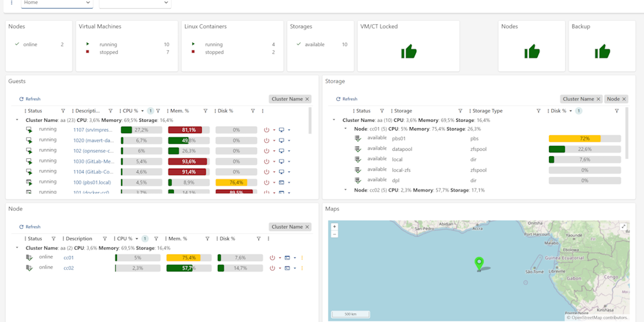Open the Mem. % column menu in Node grid
The height and width of the screenshot is (322, 644).
(165, 239)
